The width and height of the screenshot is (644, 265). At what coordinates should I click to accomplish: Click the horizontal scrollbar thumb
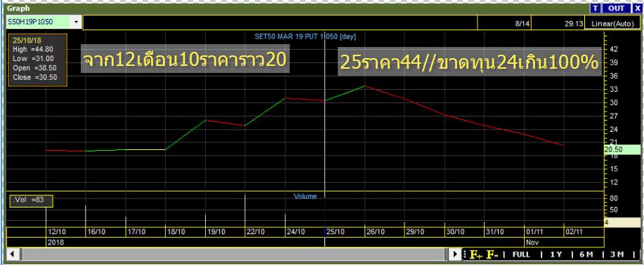coord(233,254)
